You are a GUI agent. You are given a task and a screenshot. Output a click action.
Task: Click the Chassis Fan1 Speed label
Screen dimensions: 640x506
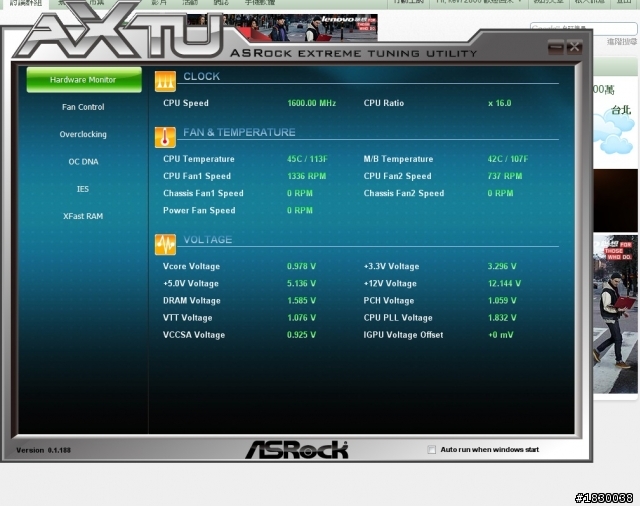coord(203,193)
